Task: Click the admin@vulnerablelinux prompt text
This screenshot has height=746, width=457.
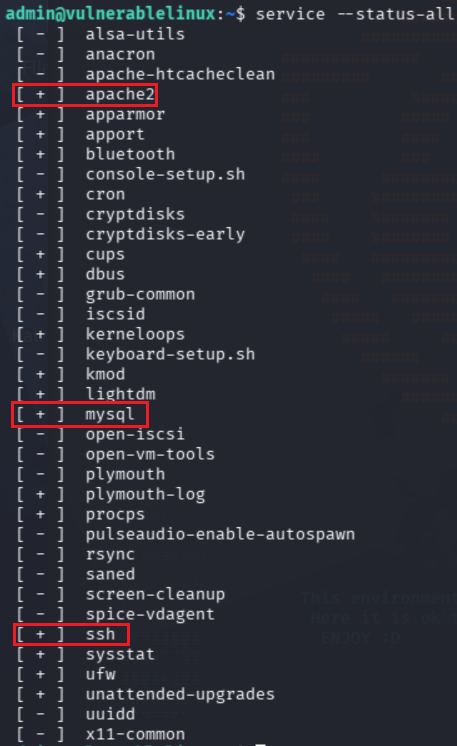Action: point(110,14)
